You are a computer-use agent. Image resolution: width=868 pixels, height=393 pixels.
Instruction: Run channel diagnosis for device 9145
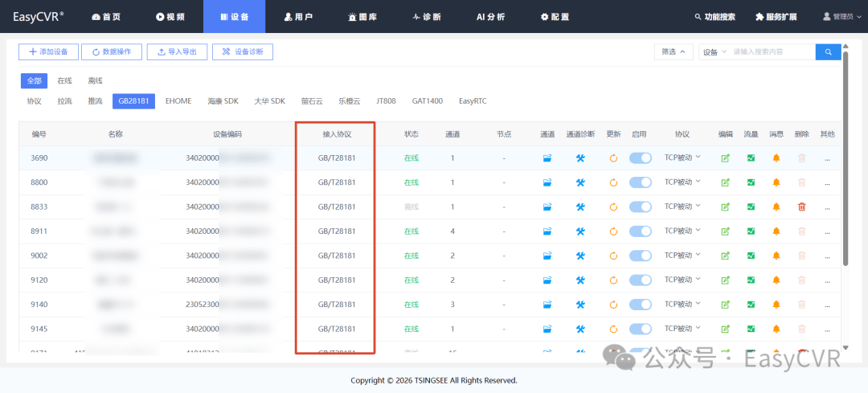click(580, 329)
